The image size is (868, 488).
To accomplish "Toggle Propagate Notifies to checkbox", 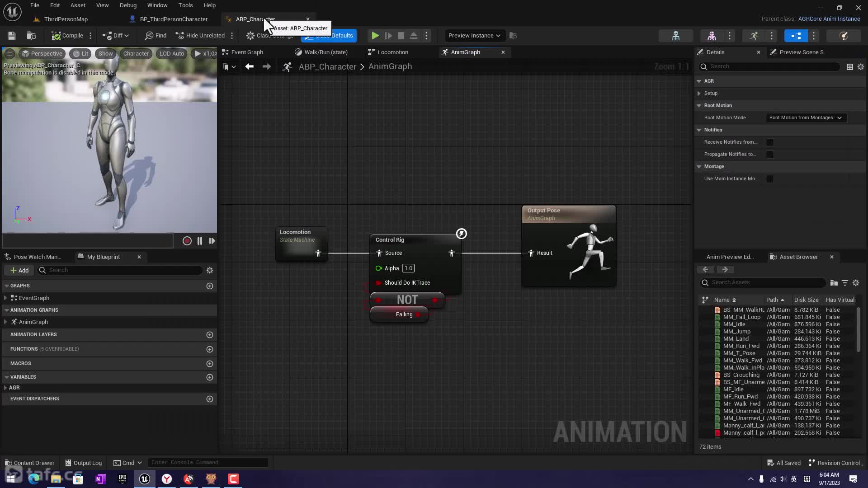I will coord(769,155).
